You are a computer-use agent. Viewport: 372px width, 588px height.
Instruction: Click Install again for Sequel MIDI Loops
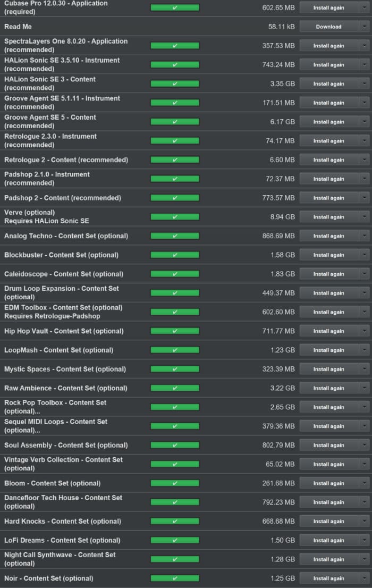tap(329, 426)
